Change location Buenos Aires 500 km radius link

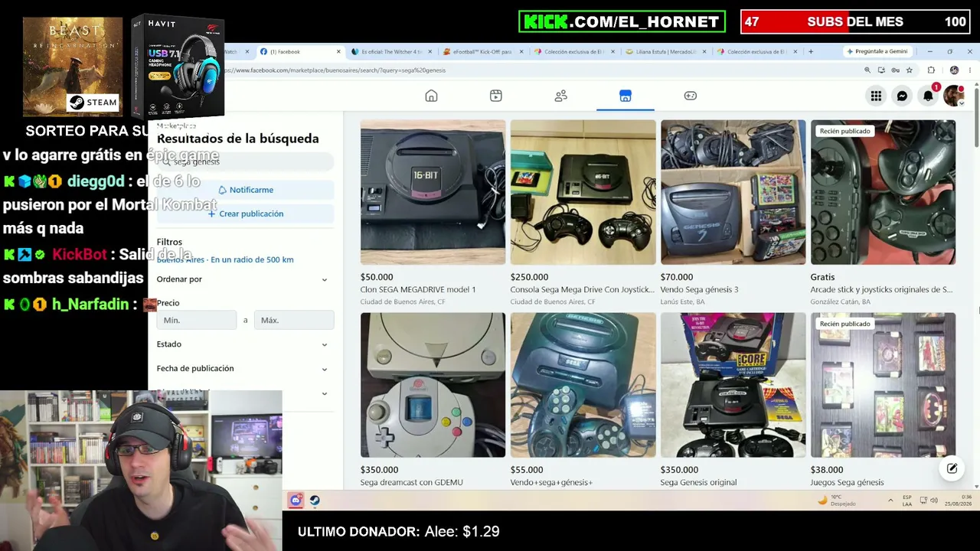225,259
